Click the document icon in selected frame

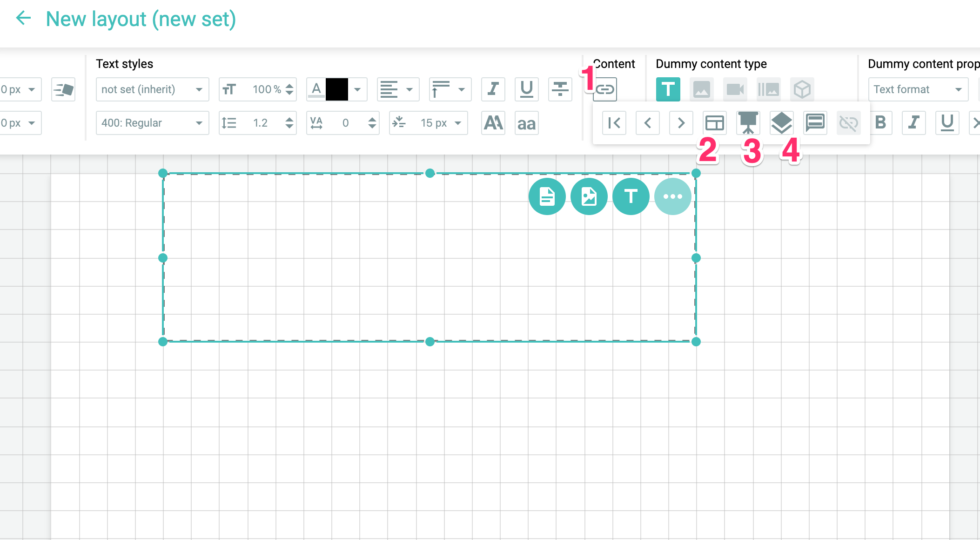[x=547, y=196]
